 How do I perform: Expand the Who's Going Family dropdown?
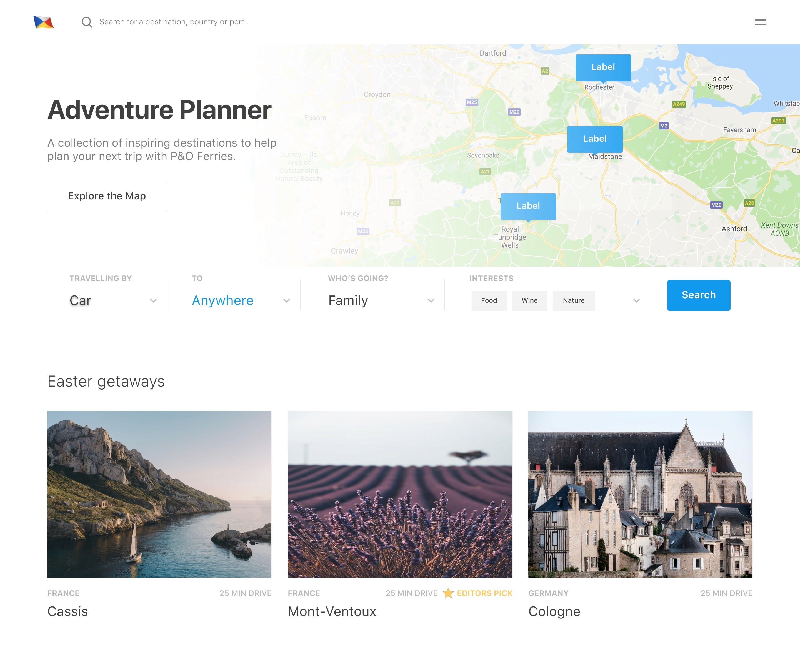tap(431, 300)
